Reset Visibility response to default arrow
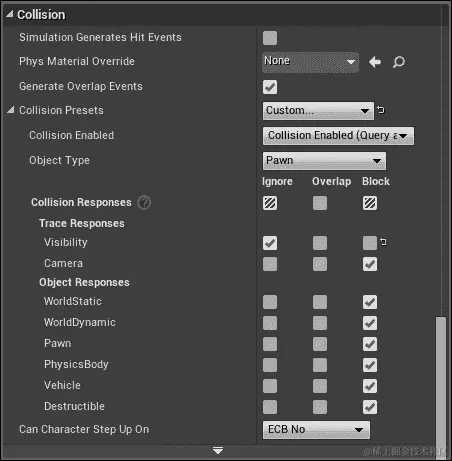 click(383, 242)
